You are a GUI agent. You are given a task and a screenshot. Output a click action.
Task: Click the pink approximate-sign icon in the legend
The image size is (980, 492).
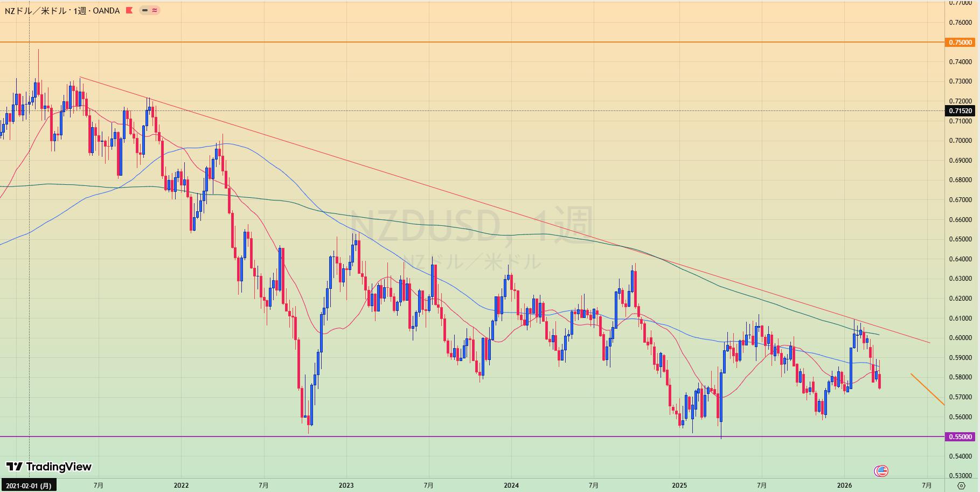[x=155, y=10]
